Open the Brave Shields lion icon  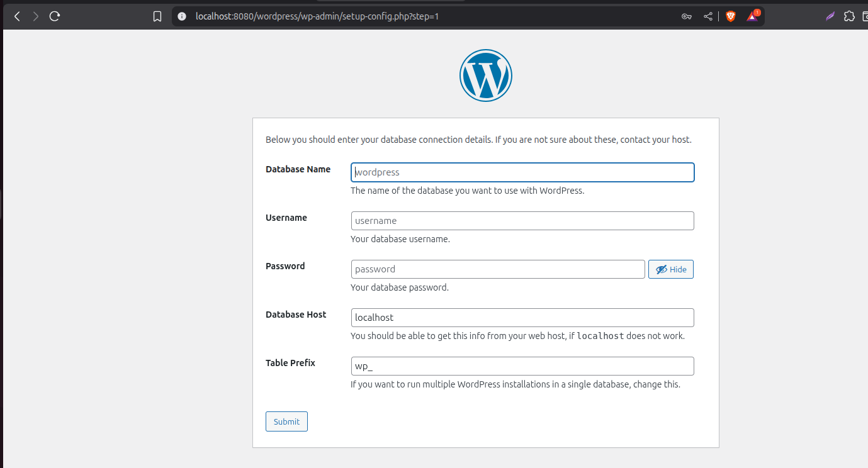[x=730, y=16]
